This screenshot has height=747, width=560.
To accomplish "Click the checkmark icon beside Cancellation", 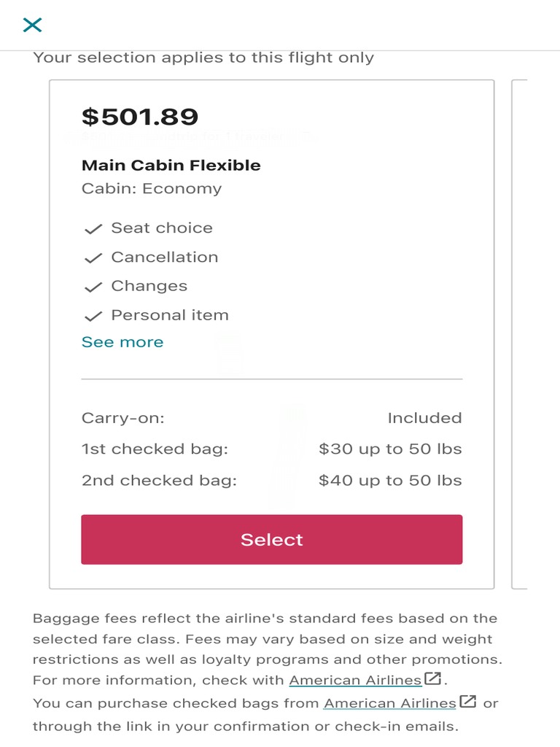I will coord(93,258).
